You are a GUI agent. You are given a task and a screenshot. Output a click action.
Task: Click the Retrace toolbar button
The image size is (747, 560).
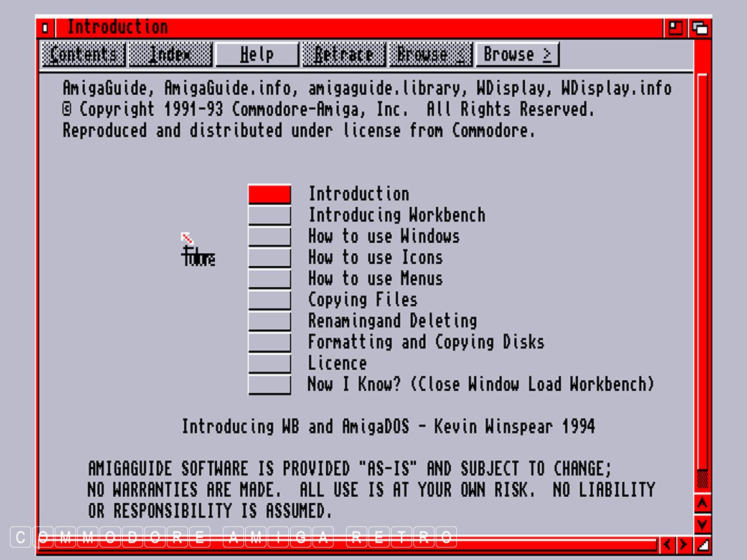click(x=344, y=55)
